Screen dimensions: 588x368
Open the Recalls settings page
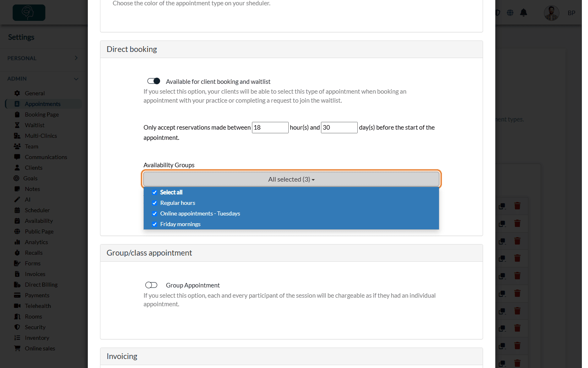[33, 253]
